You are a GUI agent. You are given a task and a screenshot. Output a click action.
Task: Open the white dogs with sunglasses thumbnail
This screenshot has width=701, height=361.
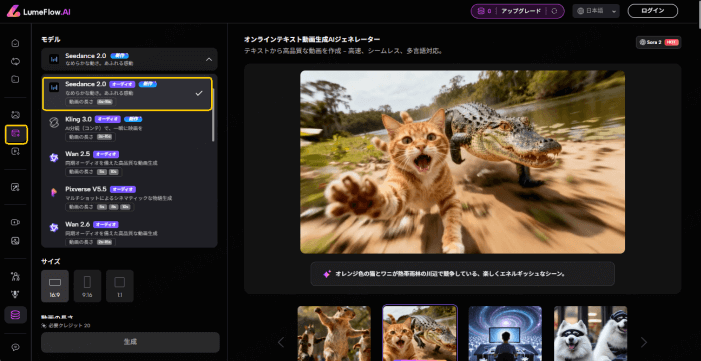[591, 333]
